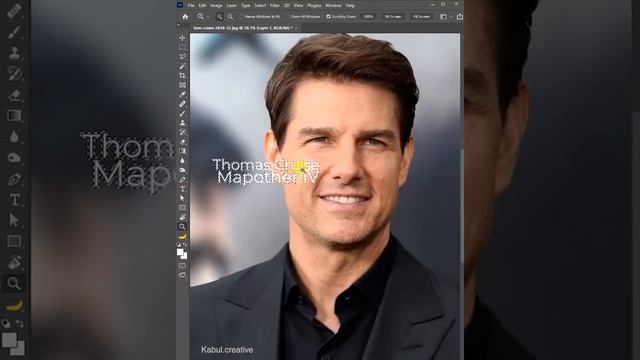Select the Horizontal Type tool
Image resolution: width=640 pixels, height=360 pixels.
(x=182, y=189)
